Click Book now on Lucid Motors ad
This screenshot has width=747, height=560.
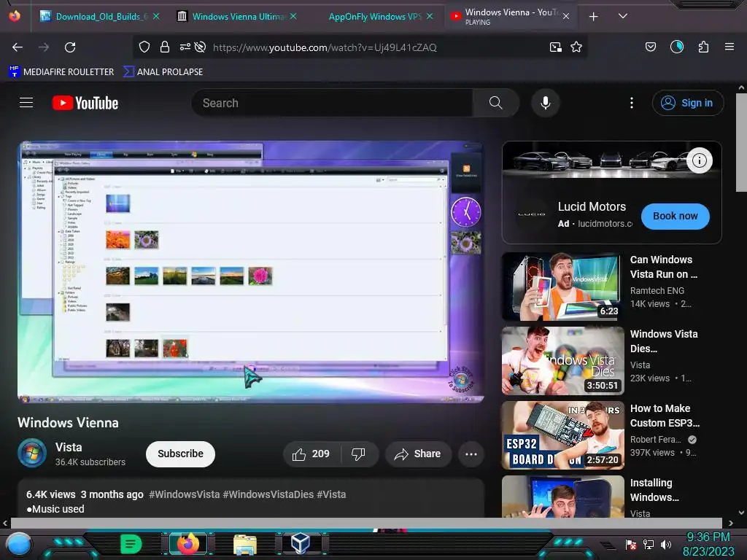click(x=675, y=216)
